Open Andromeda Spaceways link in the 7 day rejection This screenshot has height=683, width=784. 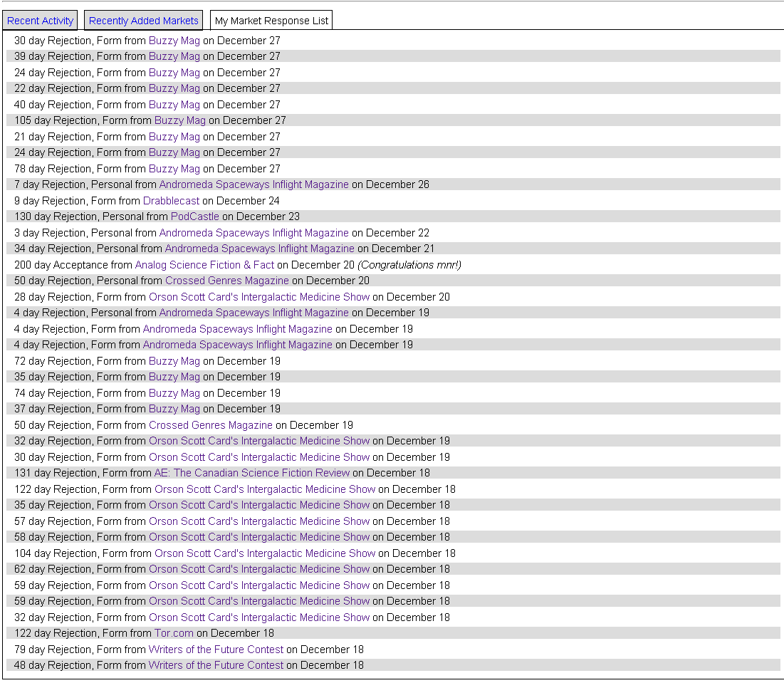(254, 184)
